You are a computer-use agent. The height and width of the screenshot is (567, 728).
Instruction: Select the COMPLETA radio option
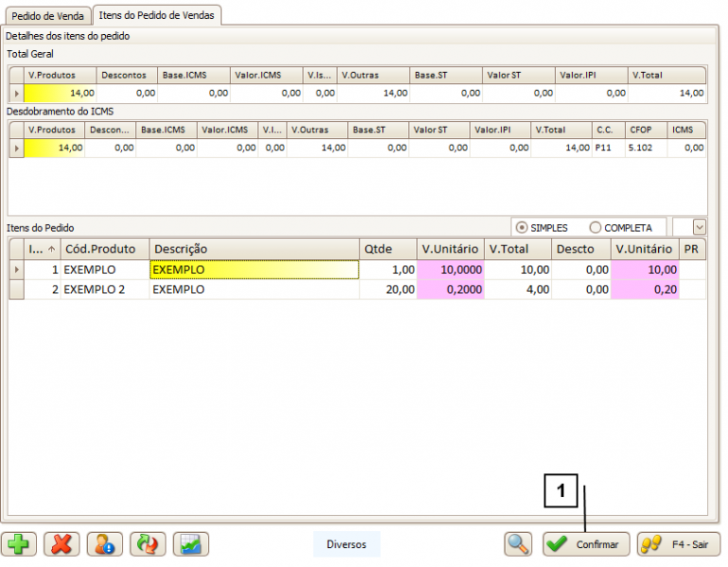596,228
